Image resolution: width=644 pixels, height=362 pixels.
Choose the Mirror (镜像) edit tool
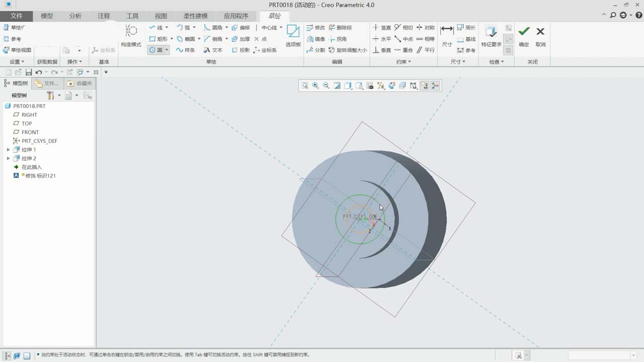pos(315,39)
